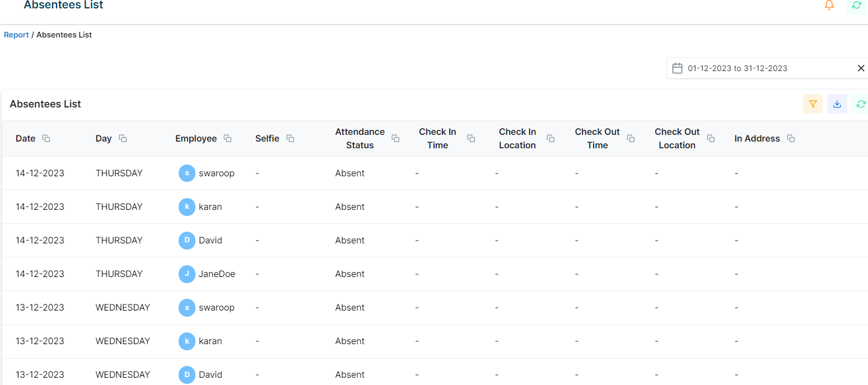This screenshot has height=385, width=868.
Task: Copy the Check In Time column
Action: point(471,138)
